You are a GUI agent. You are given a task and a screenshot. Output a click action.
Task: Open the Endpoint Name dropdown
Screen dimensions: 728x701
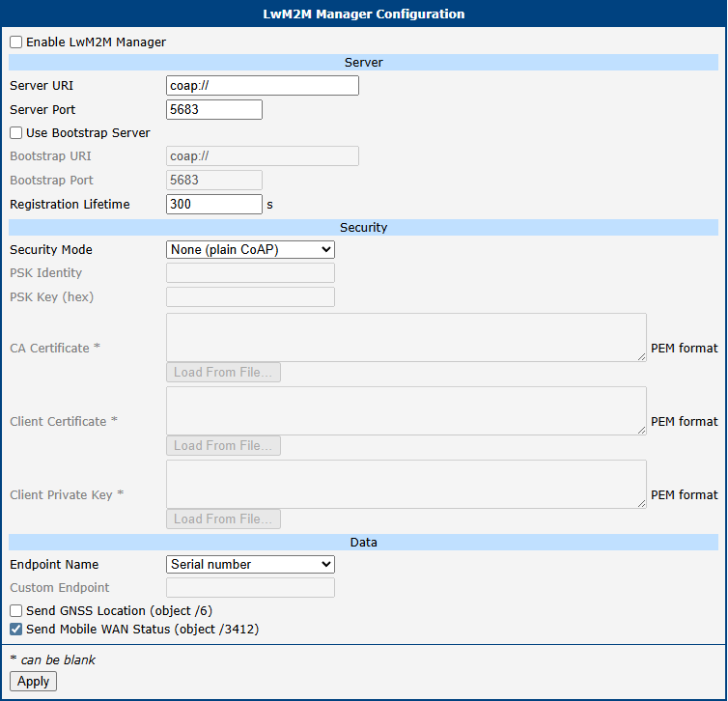click(250, 565)
